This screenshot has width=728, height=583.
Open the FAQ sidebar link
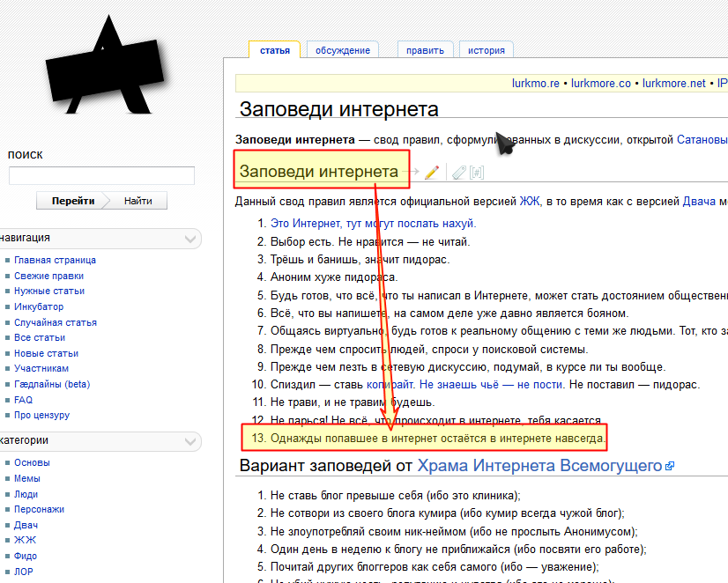[23, 400]
